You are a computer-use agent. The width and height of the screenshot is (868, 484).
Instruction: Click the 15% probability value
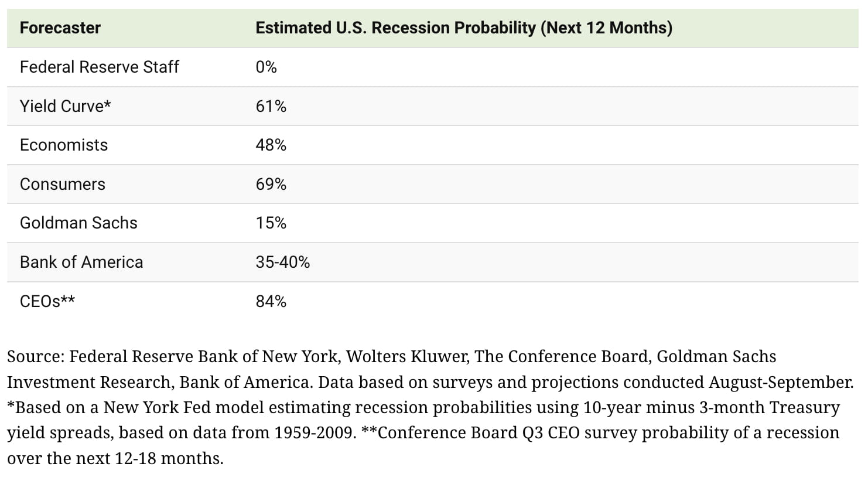click(271, 223)
